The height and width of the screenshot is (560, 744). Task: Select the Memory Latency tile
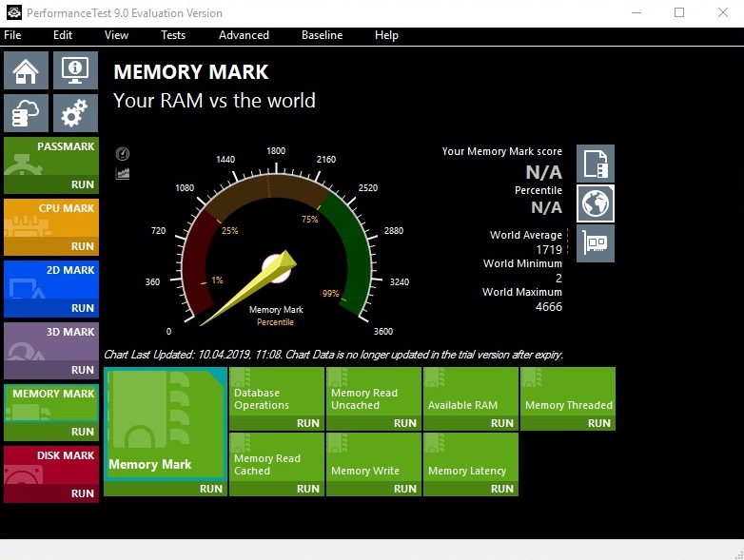coord(471,457)
